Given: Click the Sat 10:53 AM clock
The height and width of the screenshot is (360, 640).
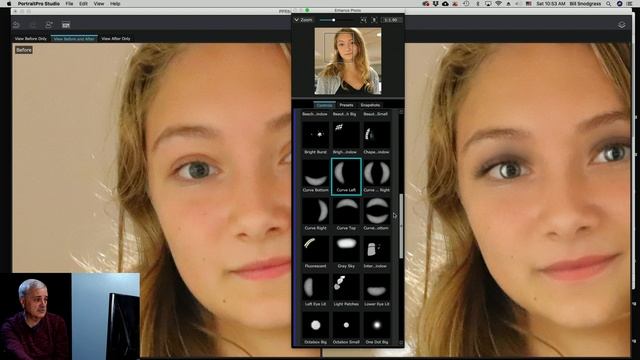Looking at the screenshot, I should (551, 4).
